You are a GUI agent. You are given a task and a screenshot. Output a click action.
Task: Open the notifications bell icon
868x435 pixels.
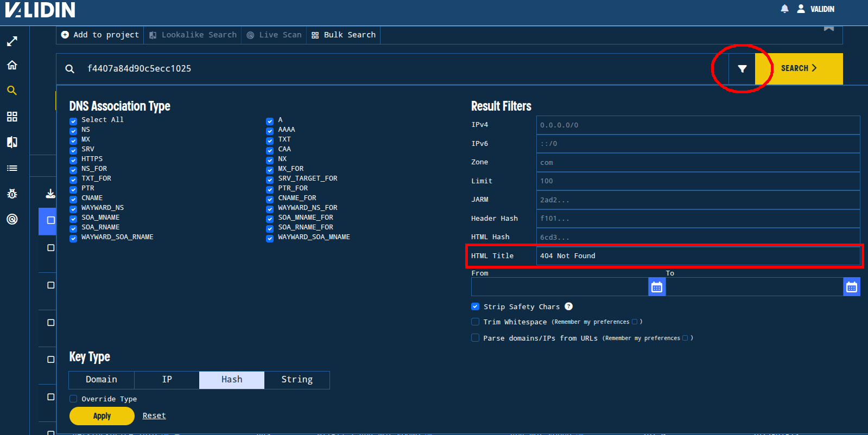point(784,9)
